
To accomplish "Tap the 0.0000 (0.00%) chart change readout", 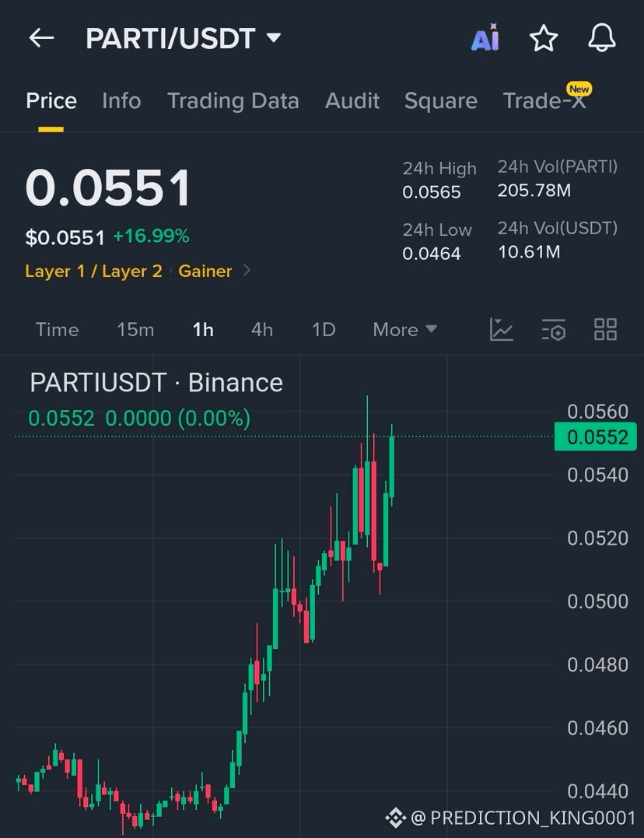I will point(177,419).
